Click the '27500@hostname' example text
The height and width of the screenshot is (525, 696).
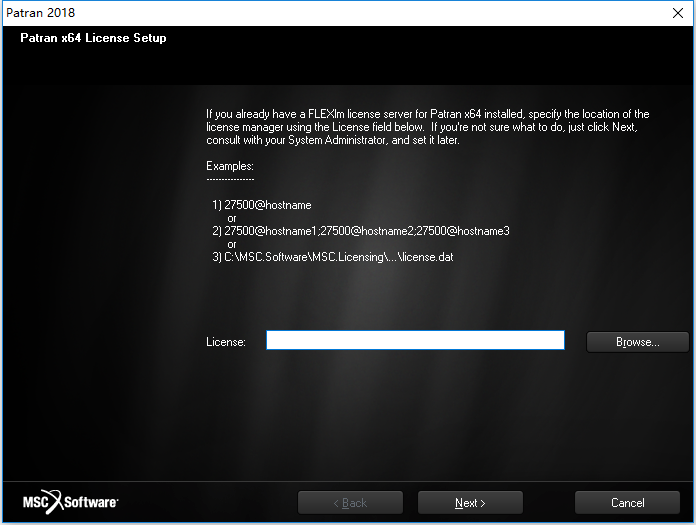tap(268, 205)
